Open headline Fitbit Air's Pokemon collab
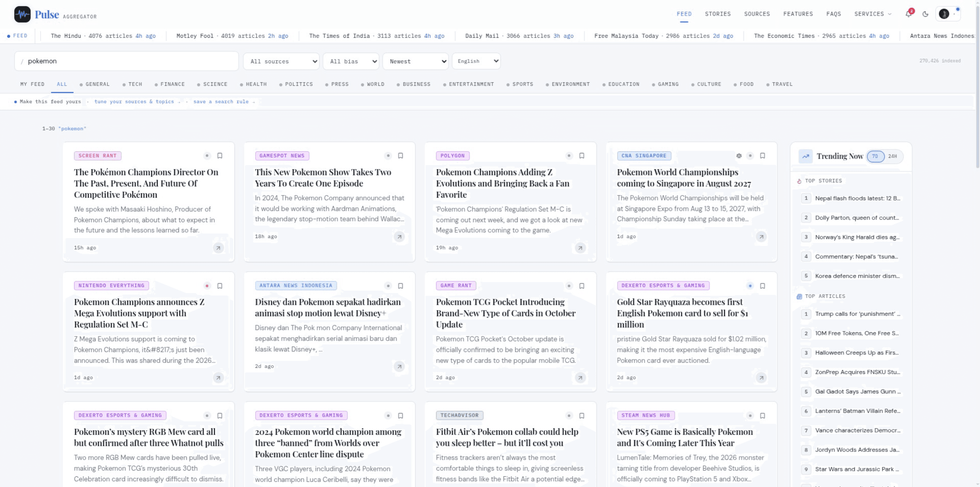This screenshot has height=487, width=980. (507, 437)
